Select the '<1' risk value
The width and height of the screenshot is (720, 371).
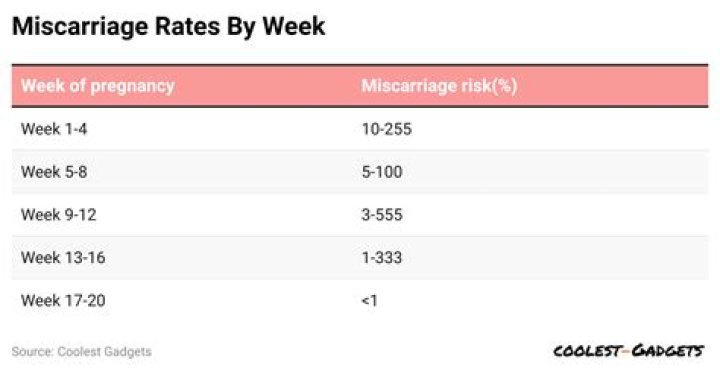coord(370,300)
